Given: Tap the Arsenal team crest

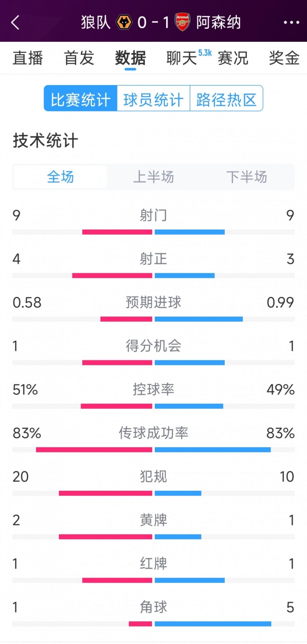Looking at the screenshot, I should (x=183, y=22).
